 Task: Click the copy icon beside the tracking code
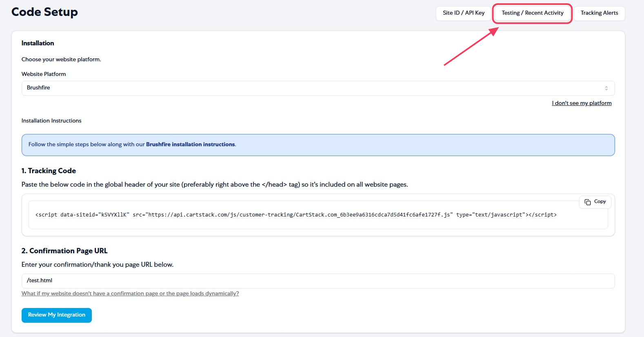(588, 202)
